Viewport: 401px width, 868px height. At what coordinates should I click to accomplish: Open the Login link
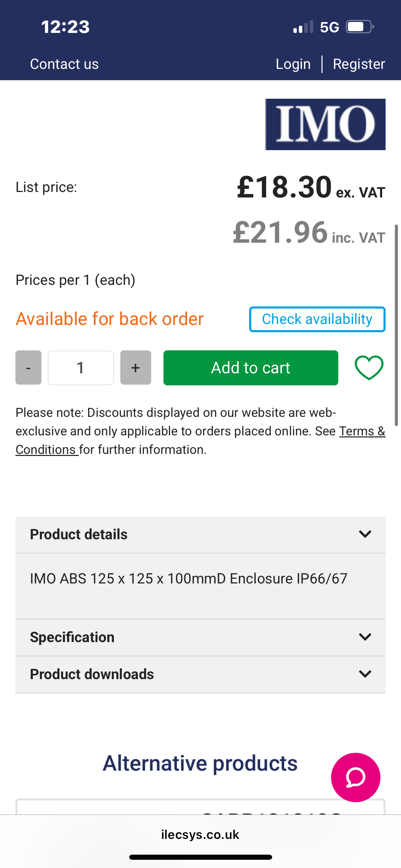[x=293, y=64]
